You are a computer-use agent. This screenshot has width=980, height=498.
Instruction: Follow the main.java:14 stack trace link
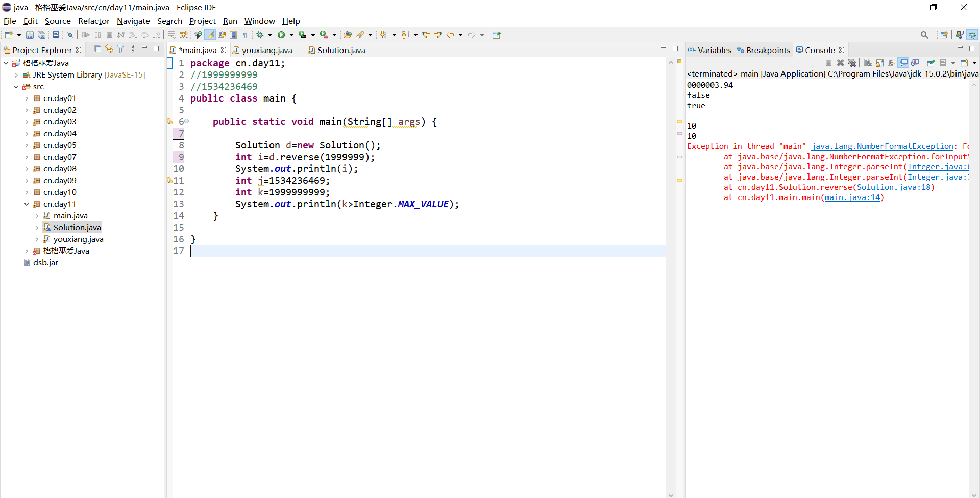pyautogui.click(x=852, y=197)
